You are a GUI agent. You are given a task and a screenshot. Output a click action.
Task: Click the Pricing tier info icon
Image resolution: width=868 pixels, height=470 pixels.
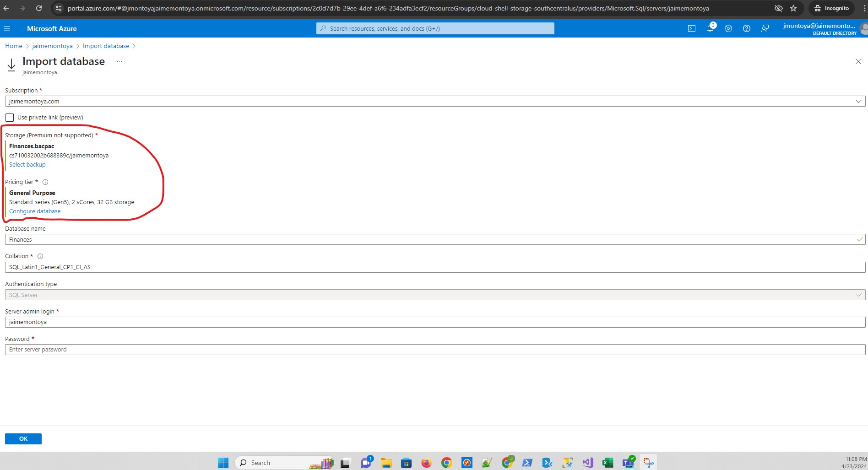45,182
